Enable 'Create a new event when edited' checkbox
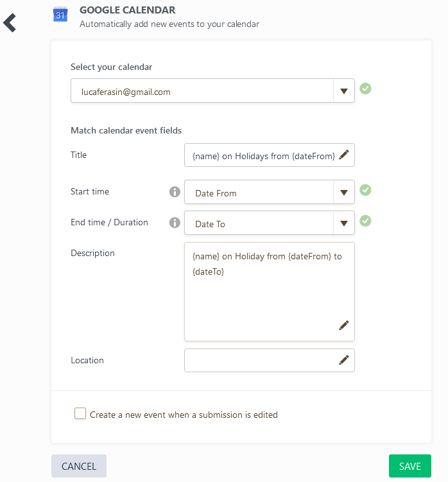Viewport: 448px width, 482px height. 80,414
